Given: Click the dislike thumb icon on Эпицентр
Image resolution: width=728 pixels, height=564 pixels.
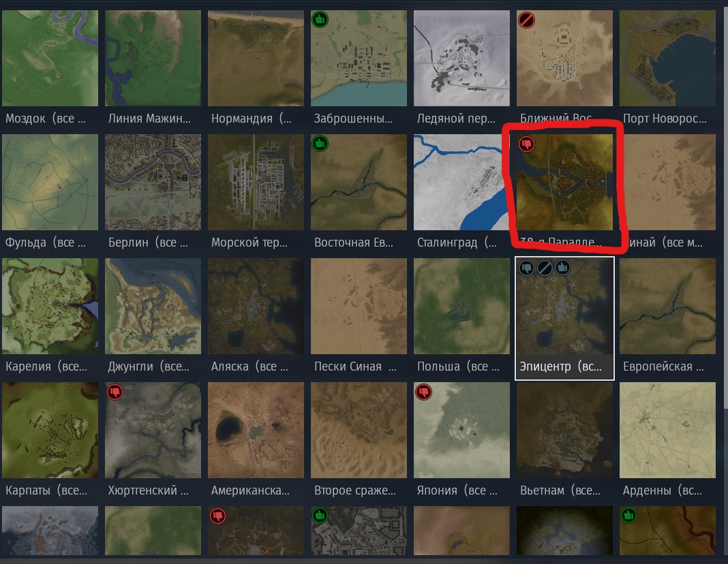Looking at the screenshot, I should (x=526, y=268).
